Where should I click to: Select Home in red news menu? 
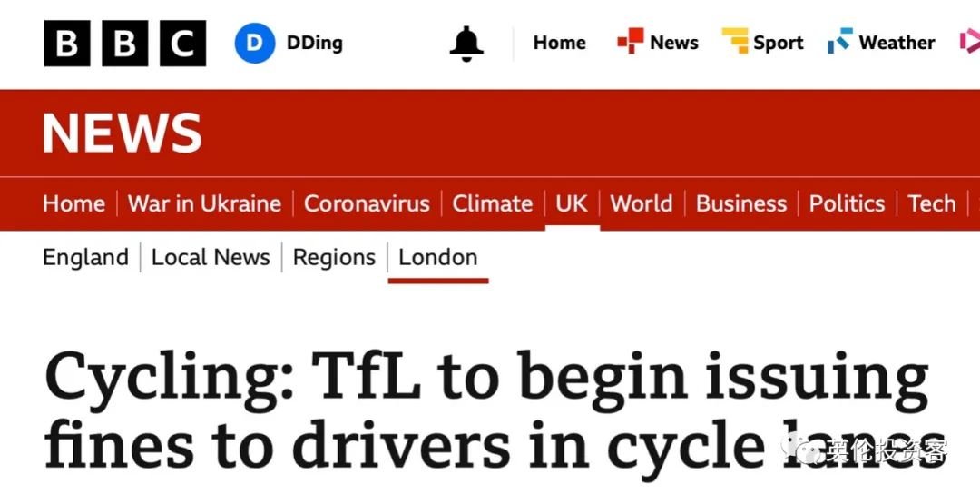(73, 203)
